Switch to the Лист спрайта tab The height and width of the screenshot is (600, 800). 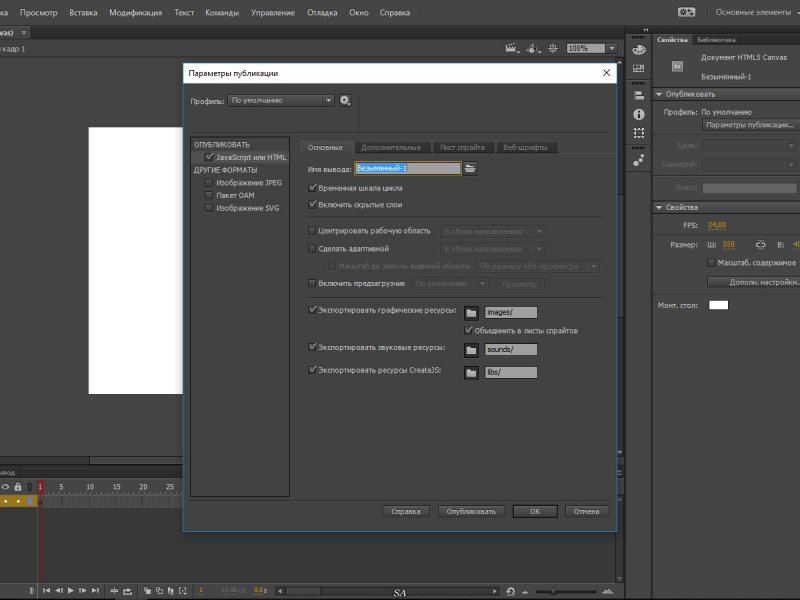point(462,147)
